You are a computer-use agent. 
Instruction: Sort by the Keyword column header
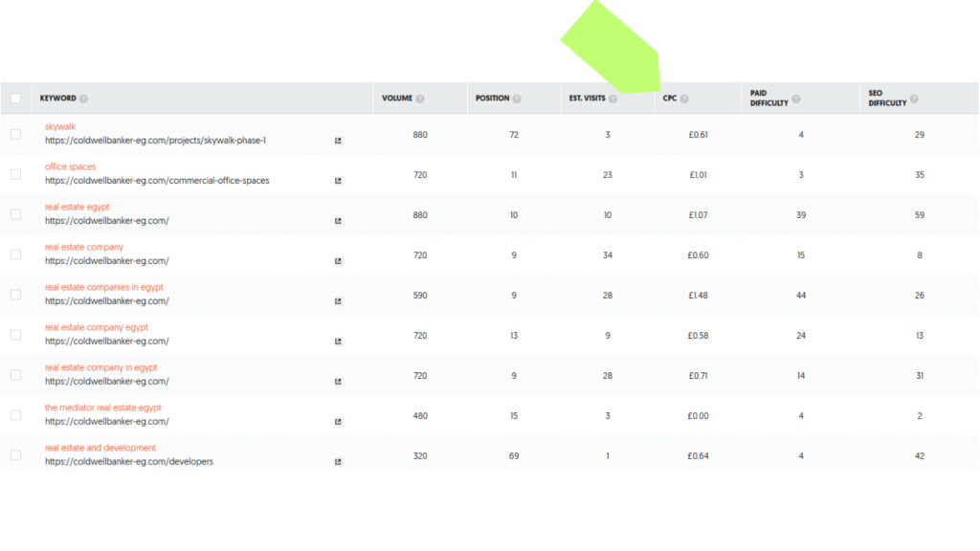pyautogui.click(x=58, y=99)
